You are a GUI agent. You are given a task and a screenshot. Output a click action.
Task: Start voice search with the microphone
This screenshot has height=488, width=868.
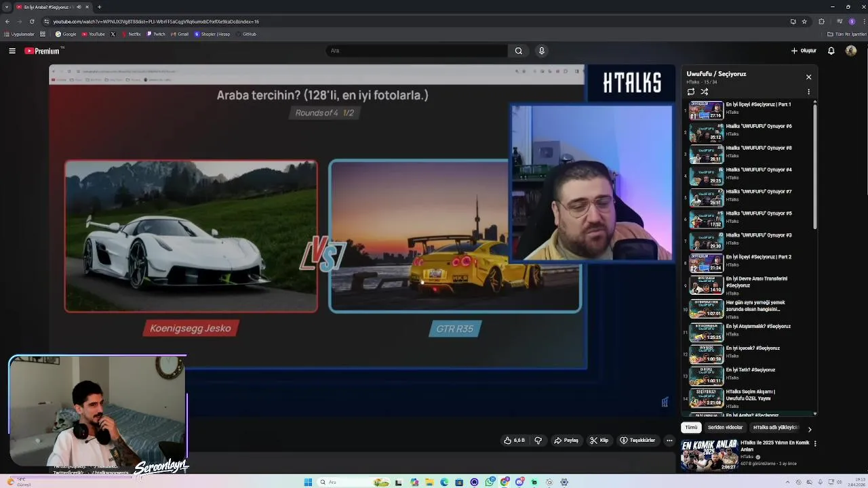541,51
